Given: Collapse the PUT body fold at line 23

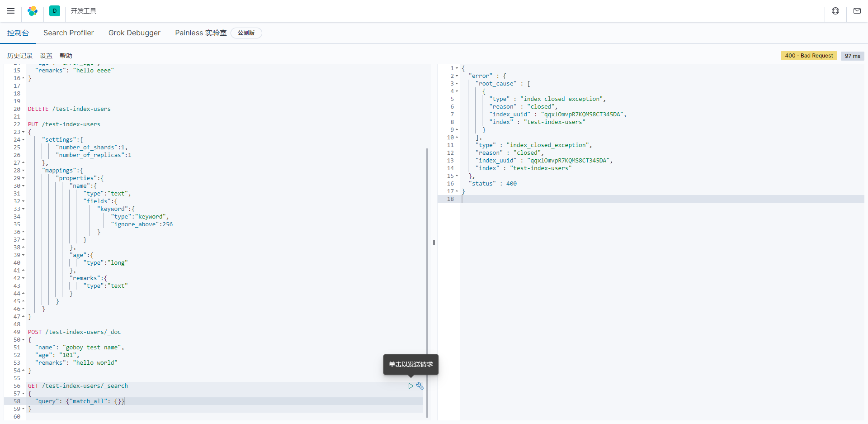Looking at the screenshot, I should tap(24, 132).
